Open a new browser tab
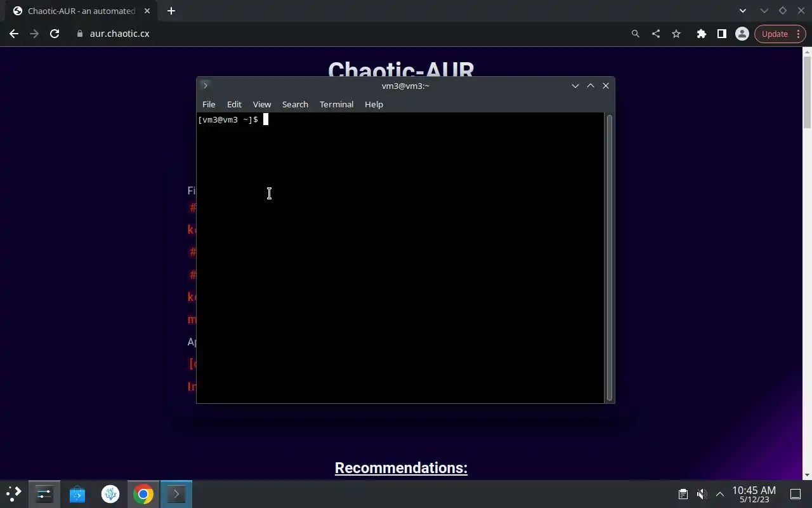Image resolution: width=812 pixels, height=508 pixels. [x=171, y=11]
